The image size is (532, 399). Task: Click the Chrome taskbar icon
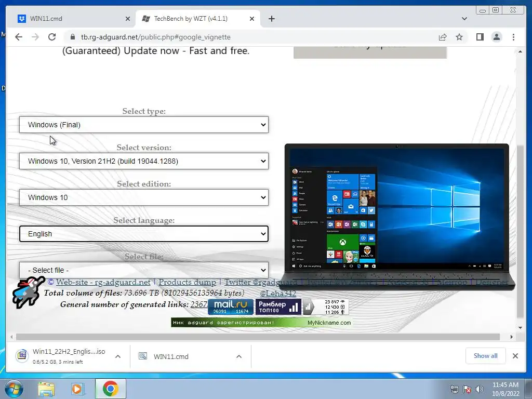point(111,389)
